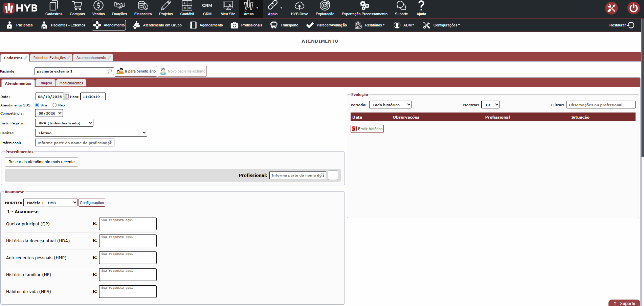644x306 pixels.
Task: Open the Período Todo histórico dropdown
Action: [x=390, y=105]
